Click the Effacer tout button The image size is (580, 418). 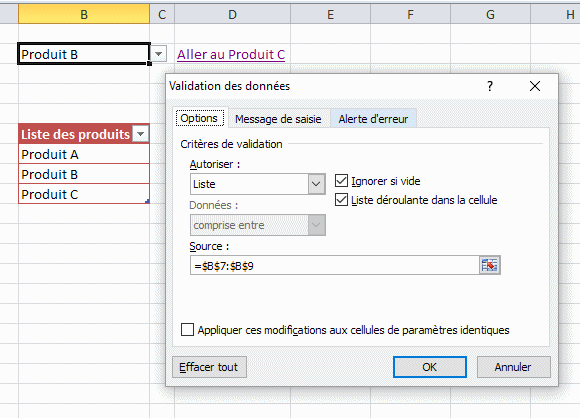tap(209, 367)
